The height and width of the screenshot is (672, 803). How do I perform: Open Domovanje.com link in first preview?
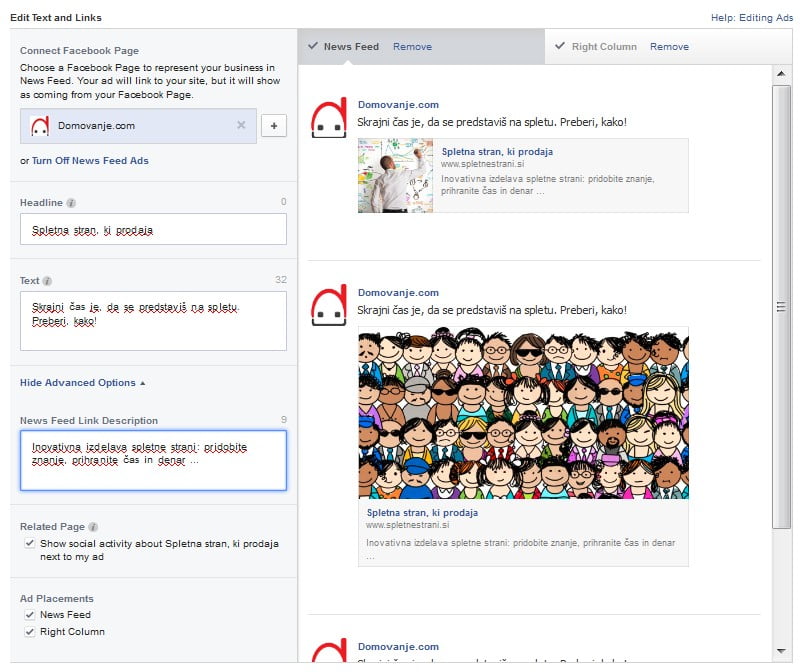pyautogui.click(x=398, y=104)
